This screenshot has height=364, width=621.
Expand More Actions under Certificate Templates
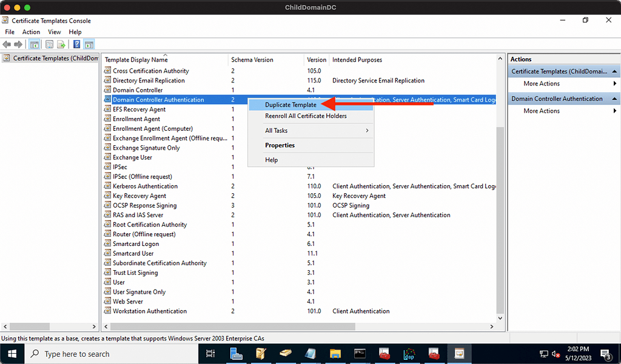(x=615, y=84)
